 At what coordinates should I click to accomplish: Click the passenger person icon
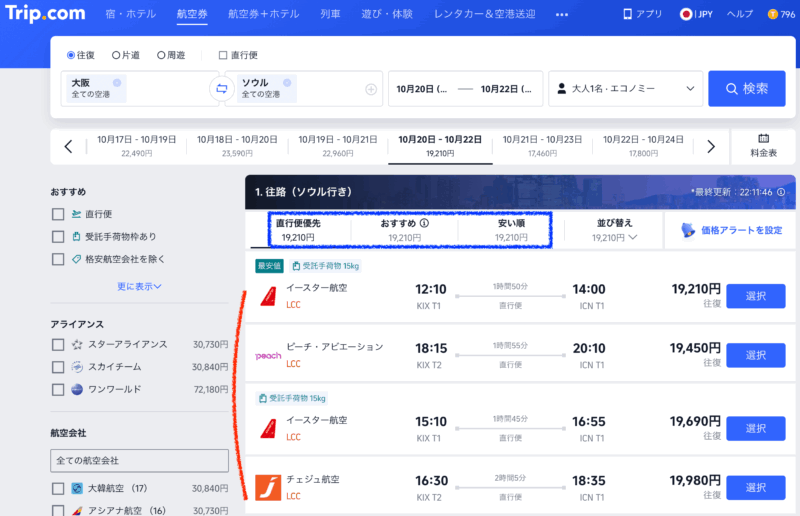coord(561,88)
